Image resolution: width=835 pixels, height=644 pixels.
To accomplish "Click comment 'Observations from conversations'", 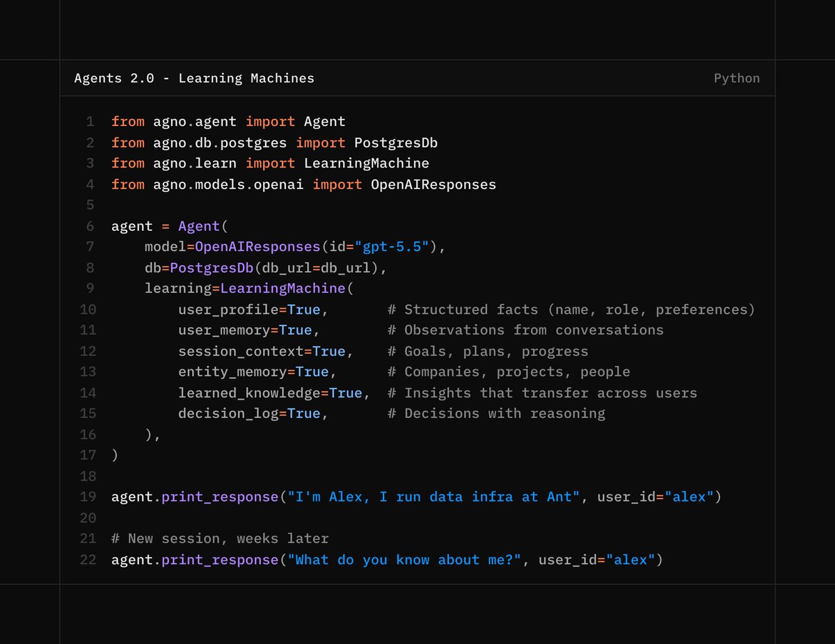I will tap(534, 330).
